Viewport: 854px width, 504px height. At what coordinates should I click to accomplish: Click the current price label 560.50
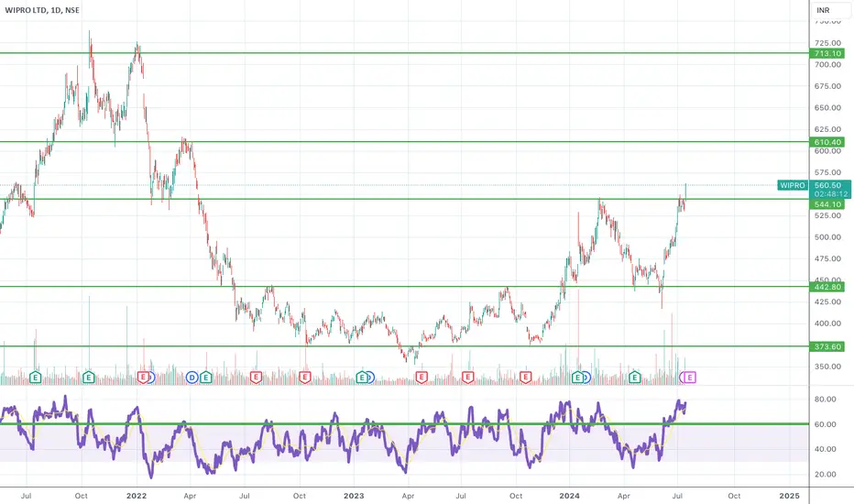click(x=827, y=185)
